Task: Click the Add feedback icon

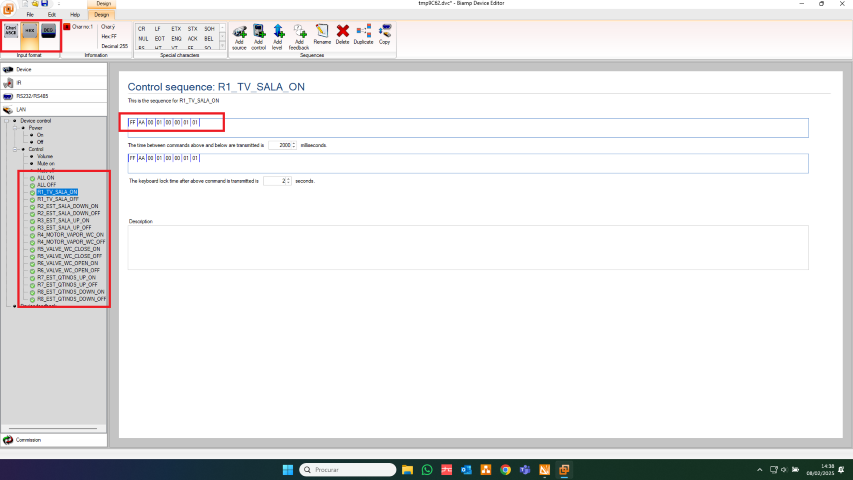Action: [299, 35]
